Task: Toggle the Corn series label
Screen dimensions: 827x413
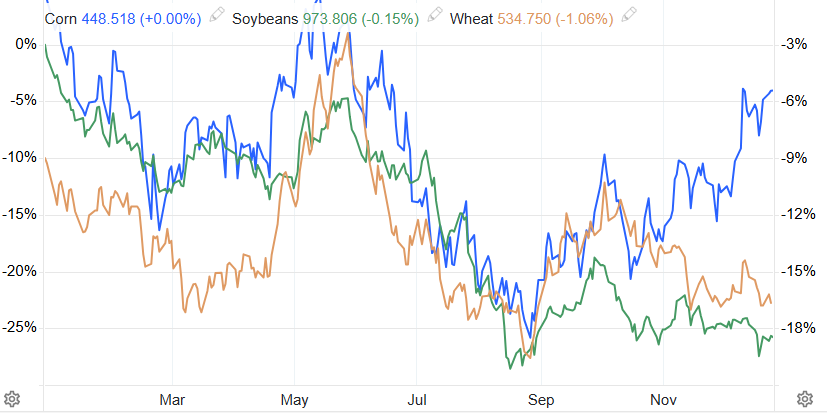Action: (61, 18)
